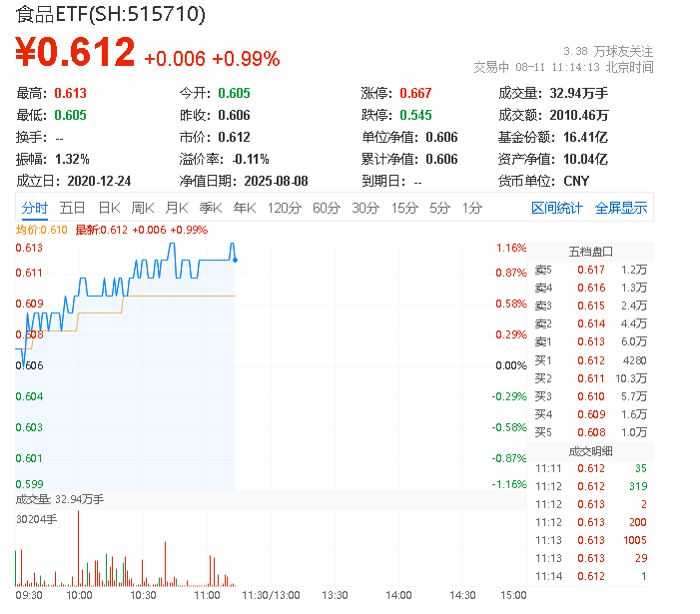Click the 11:12 trade with volume 200

591,522
